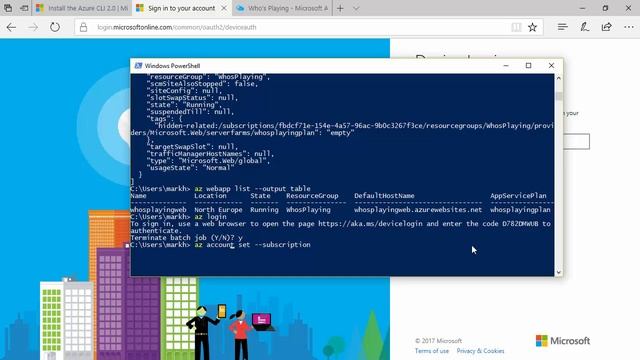Click the 'whosplayingplan' table value

click(520, 210)
